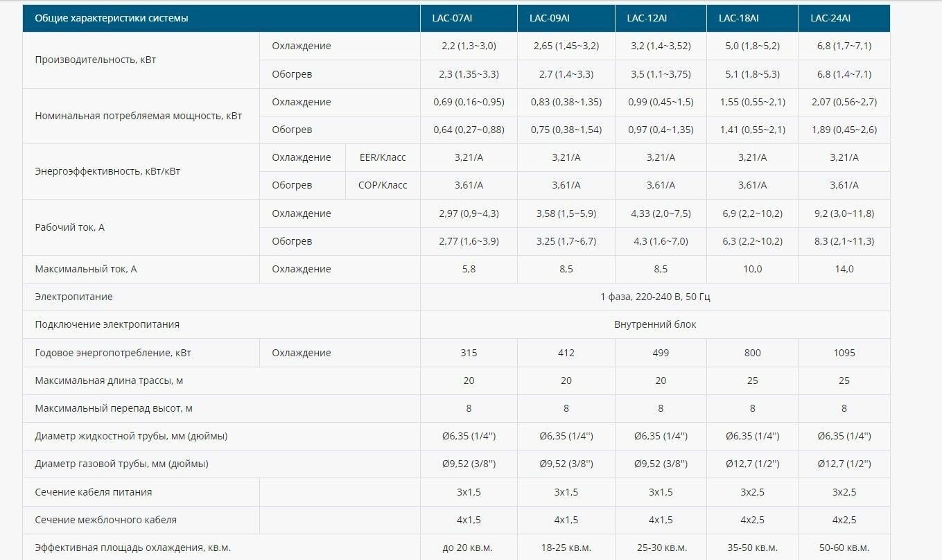The height and width of the screenshot is (560, 942).
Task: Click annual consumption value '1095'
Action: point(844,353)
